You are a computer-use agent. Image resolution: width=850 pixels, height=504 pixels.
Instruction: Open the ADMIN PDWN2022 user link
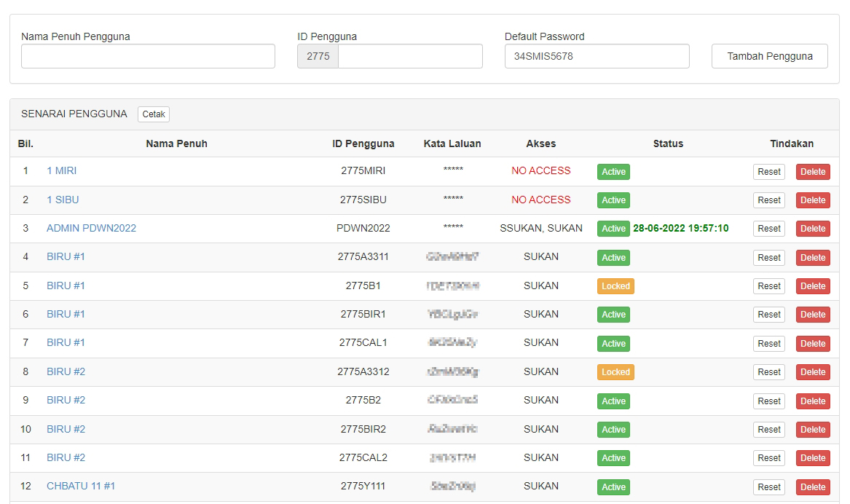click(x=91, y=228)
